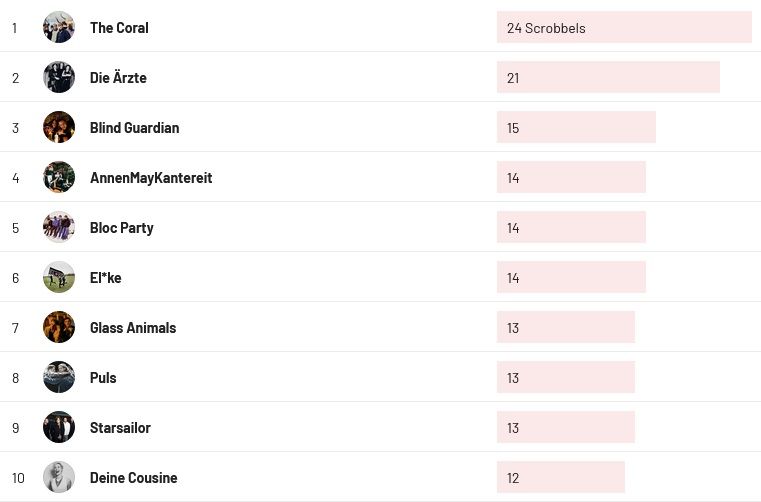
Task: Select Blind Guardian 15 scrobble bar
Action: [x=576, y=128]
